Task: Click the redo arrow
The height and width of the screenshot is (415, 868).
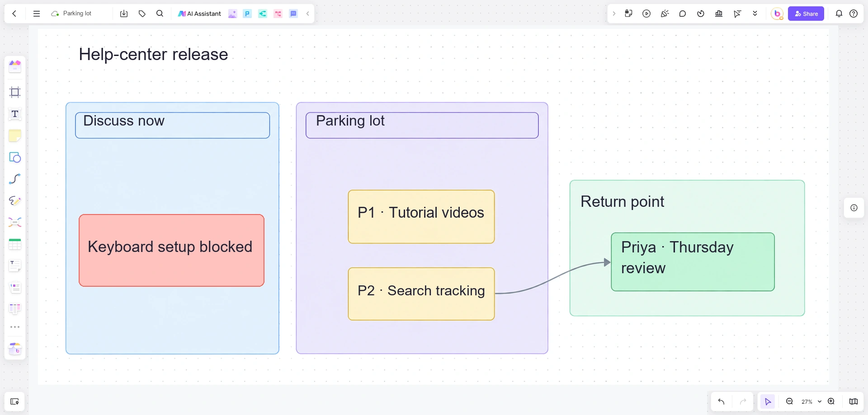Action: [743, 401]
